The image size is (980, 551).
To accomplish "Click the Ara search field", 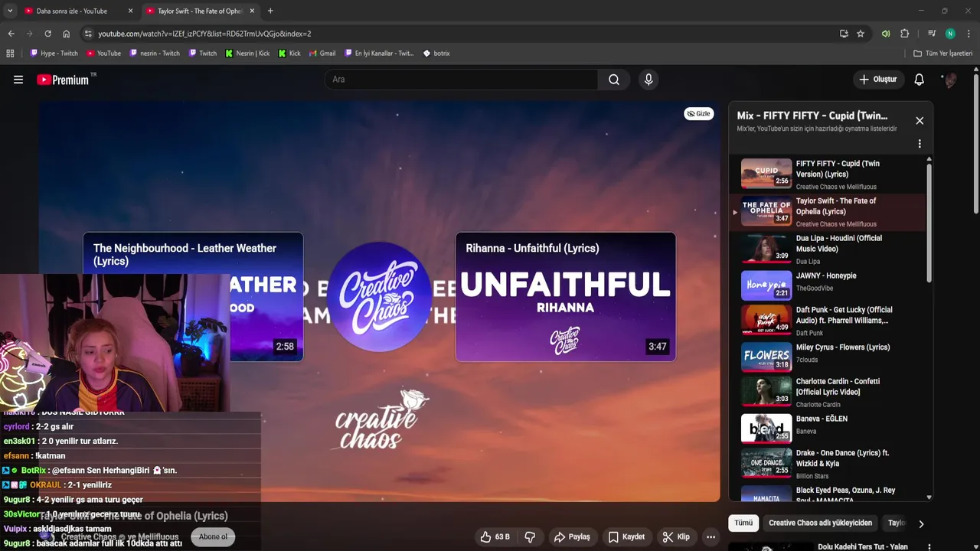I will point(462,80).
